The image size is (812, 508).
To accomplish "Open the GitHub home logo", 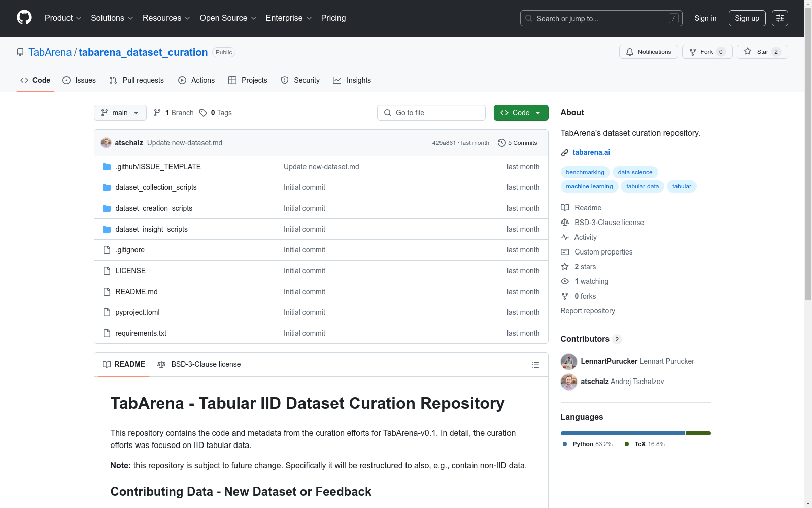I will 24,18.
